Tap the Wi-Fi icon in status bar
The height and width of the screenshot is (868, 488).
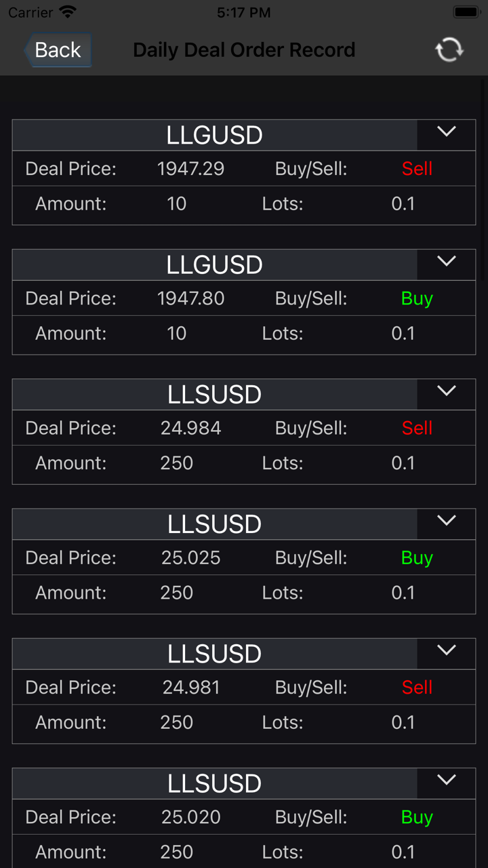68,12
